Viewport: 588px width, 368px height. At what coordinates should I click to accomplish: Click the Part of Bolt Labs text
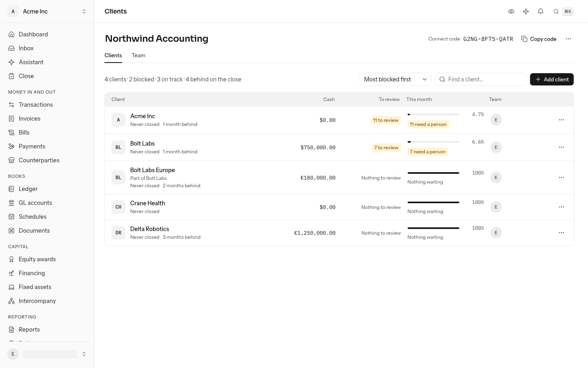click(149, 178)
